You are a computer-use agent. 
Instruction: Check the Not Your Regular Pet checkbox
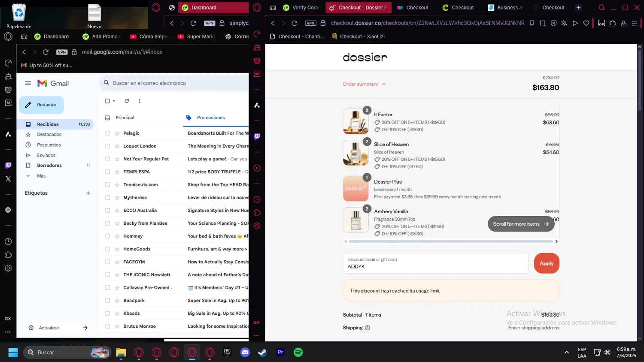tap(107, 159)
